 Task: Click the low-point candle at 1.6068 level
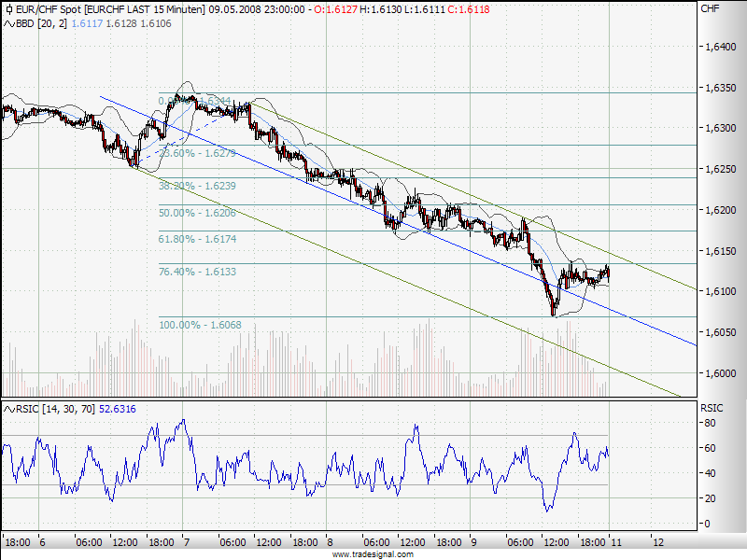(553, 310)
